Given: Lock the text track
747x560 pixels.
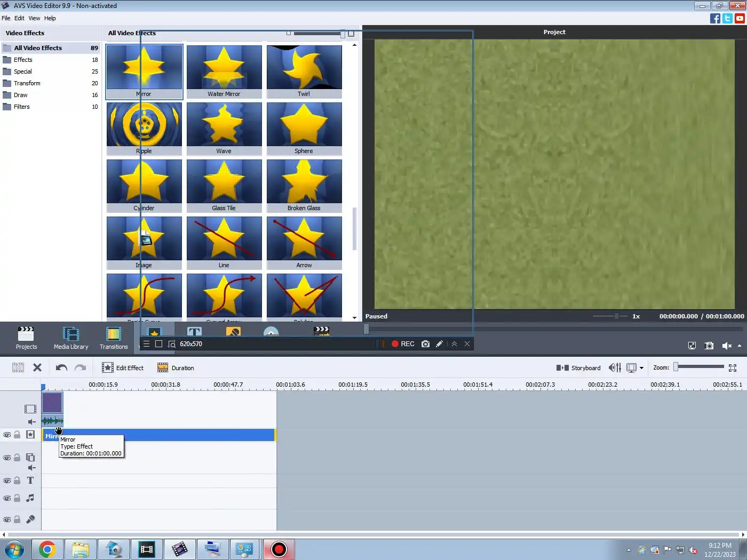Looking at the screenshot, I should click(17, 481).
